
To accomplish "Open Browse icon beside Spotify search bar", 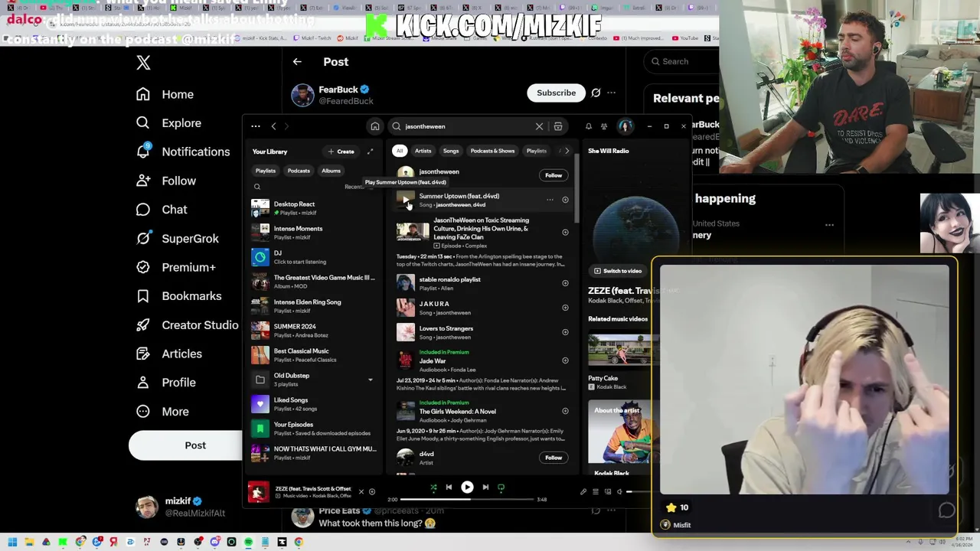I will tap(558, 126).
